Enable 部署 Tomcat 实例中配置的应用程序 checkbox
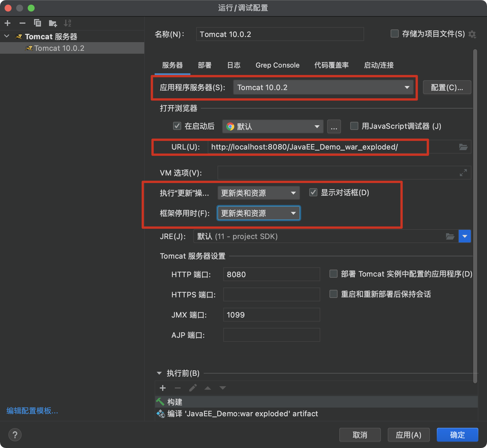487x448 pixels. pyautogui.click(x=333, y=274)
